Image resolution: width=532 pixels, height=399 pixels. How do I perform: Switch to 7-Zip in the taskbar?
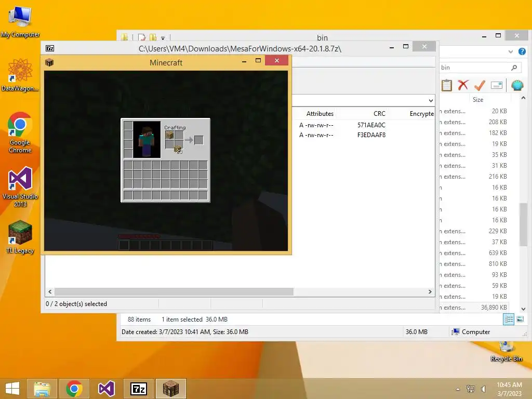[x=138, y=389]
